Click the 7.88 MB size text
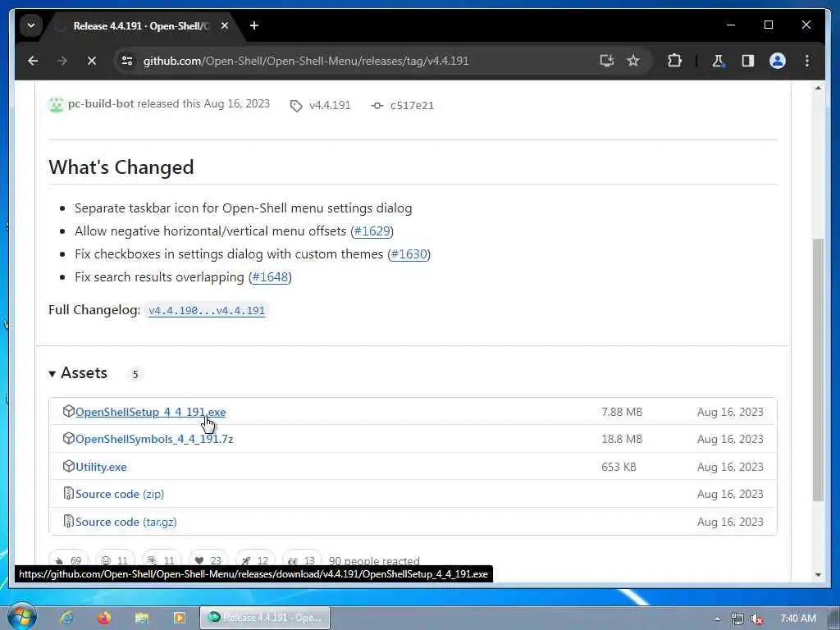Screen dimensions: 840x630 point(622,412)
